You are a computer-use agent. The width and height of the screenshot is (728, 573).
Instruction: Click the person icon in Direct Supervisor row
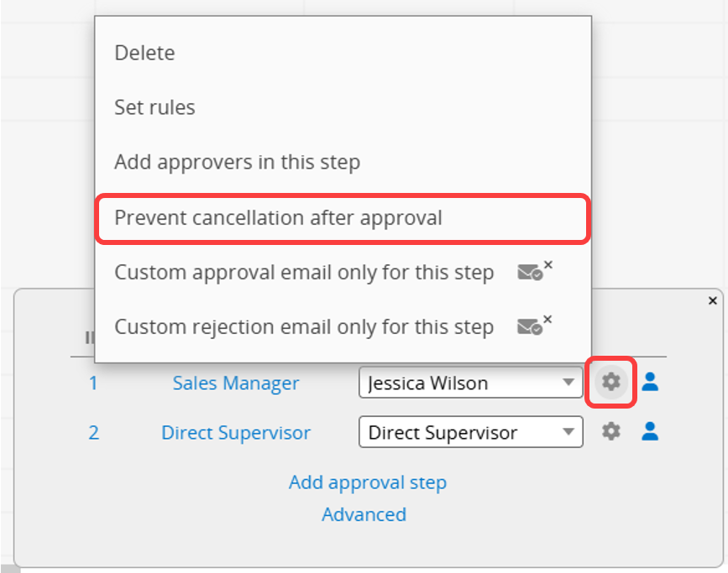(650, 431)
